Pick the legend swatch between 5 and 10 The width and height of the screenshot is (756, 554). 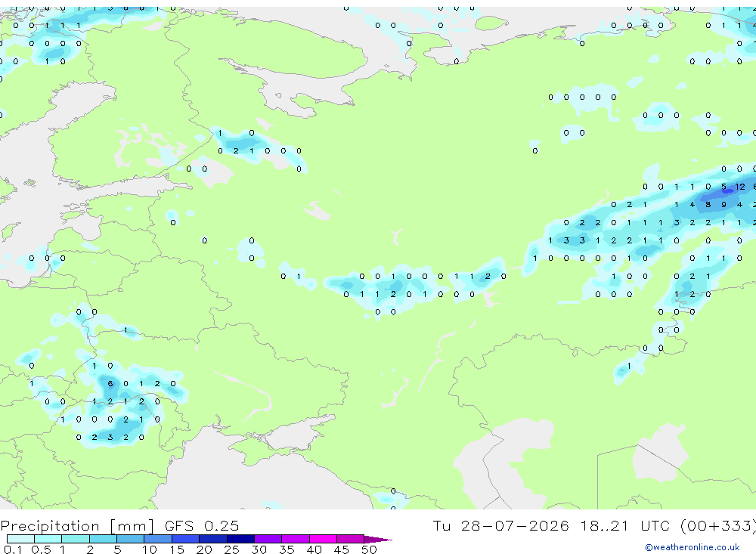click(x=131, y=539)
